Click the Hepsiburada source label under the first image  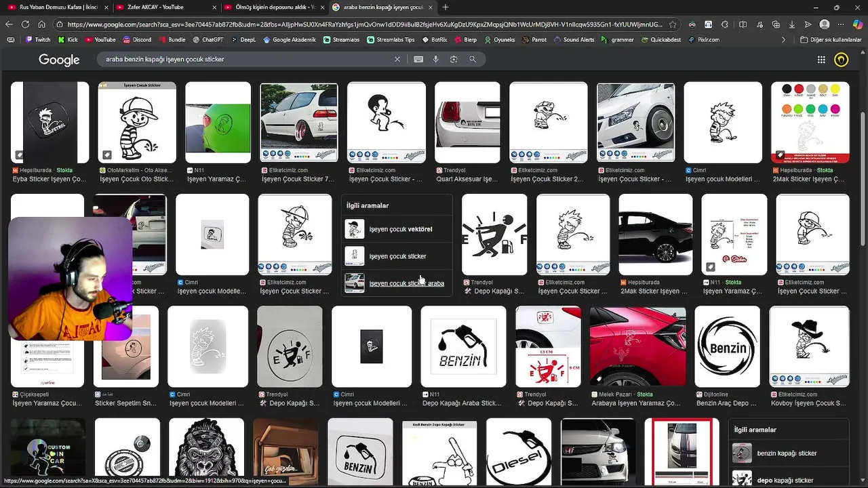coord(37,171)
